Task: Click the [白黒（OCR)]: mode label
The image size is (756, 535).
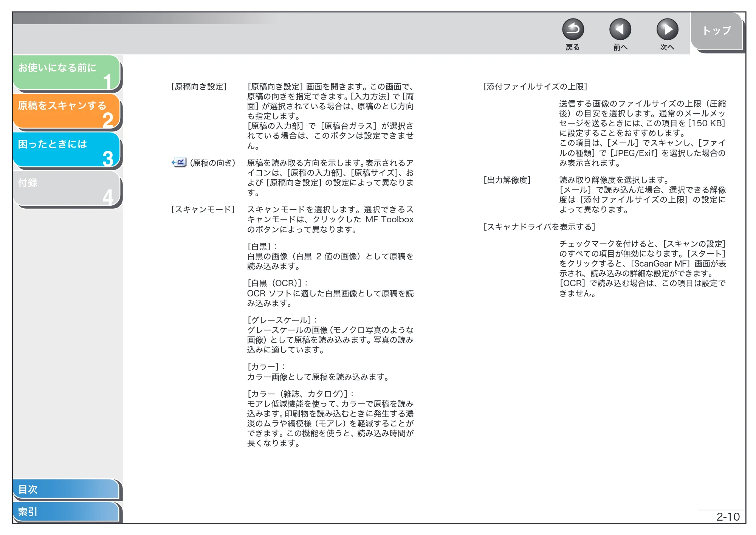Action: [277, 283]
